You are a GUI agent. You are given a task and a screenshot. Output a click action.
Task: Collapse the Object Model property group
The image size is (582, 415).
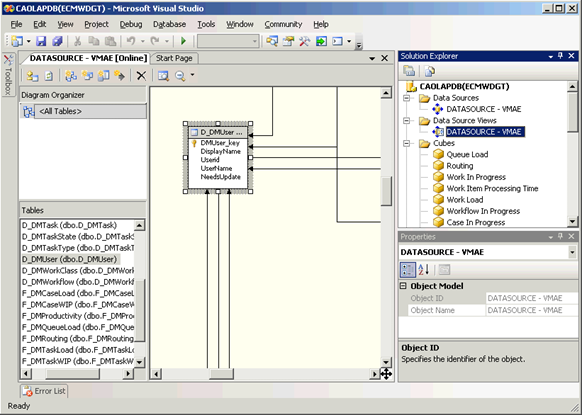[x=403, y=286]
